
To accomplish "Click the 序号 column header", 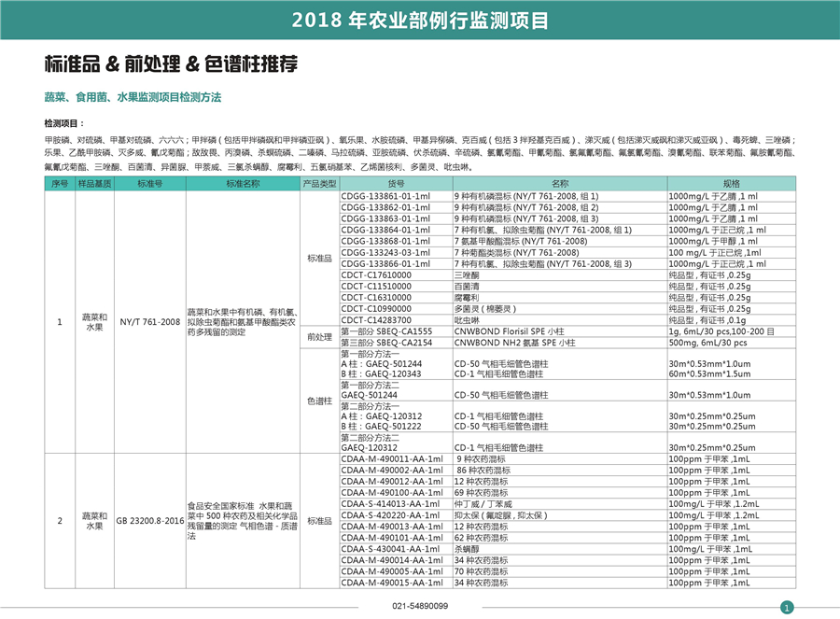I will (x=60, y=184).
